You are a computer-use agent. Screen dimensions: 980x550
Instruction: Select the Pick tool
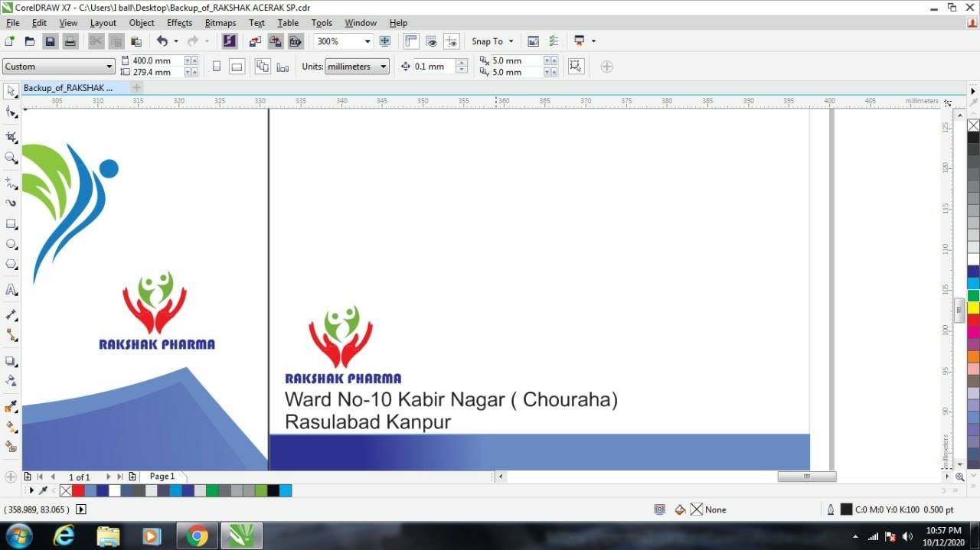pos(11,91)
